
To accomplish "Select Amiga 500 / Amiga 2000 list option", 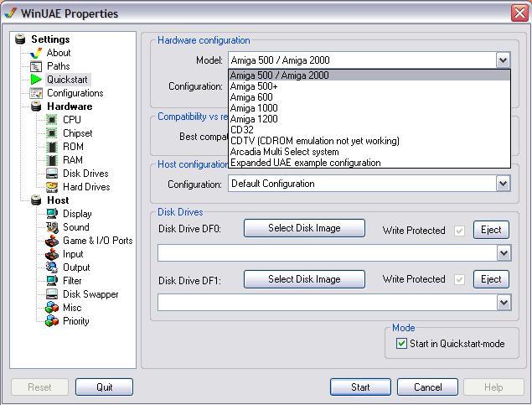I will 369,75.
